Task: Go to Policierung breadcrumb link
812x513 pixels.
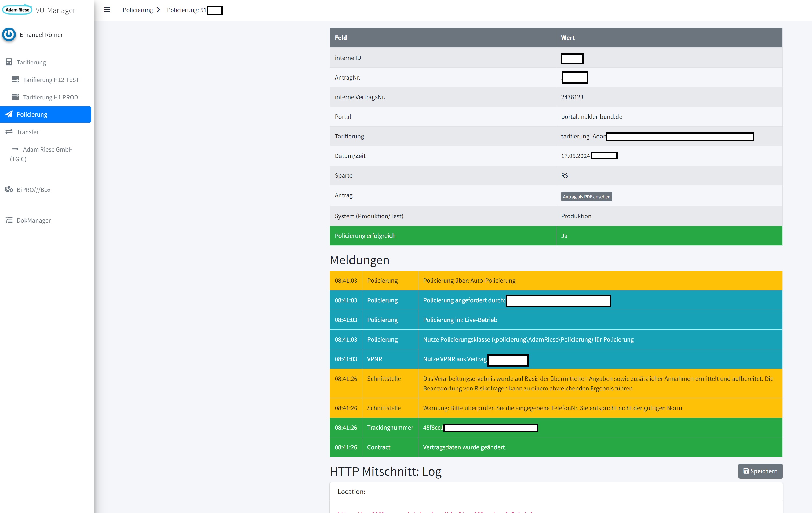Action: (138, 10)
